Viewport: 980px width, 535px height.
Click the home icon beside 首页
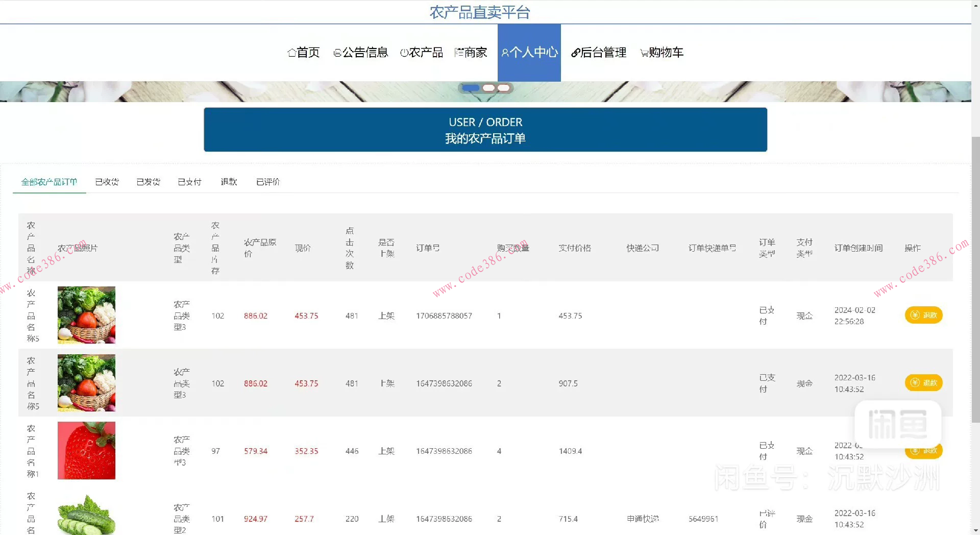pyautogui.click(x=291, y=52)
